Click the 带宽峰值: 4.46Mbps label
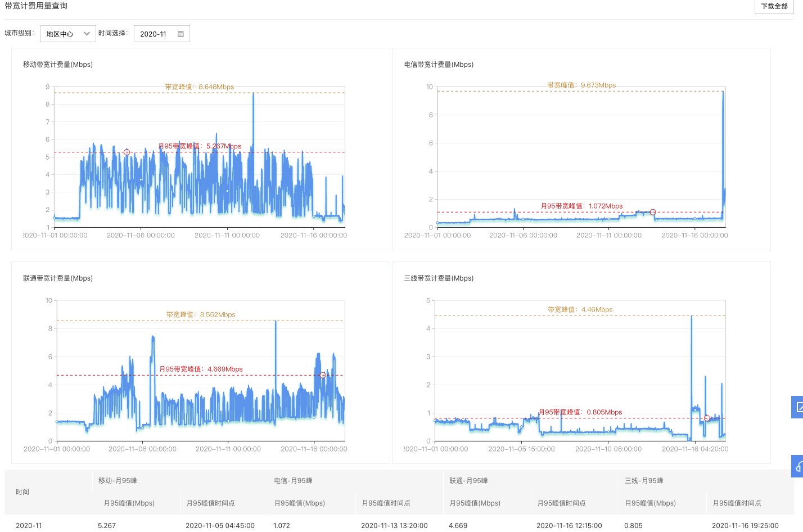 click(580, 309)
